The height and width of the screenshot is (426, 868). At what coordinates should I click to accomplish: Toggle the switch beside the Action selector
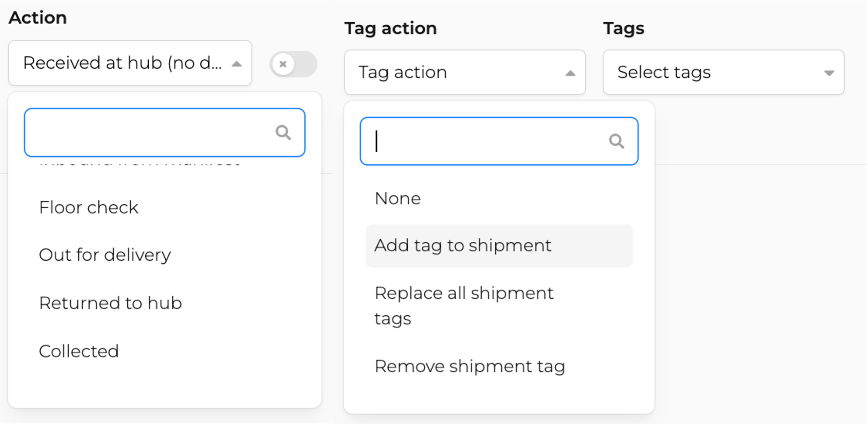294,64
